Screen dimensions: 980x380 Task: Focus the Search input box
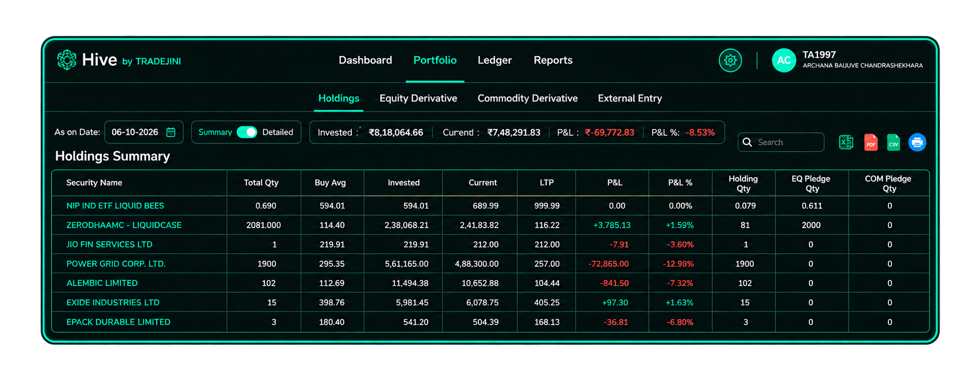781,142
